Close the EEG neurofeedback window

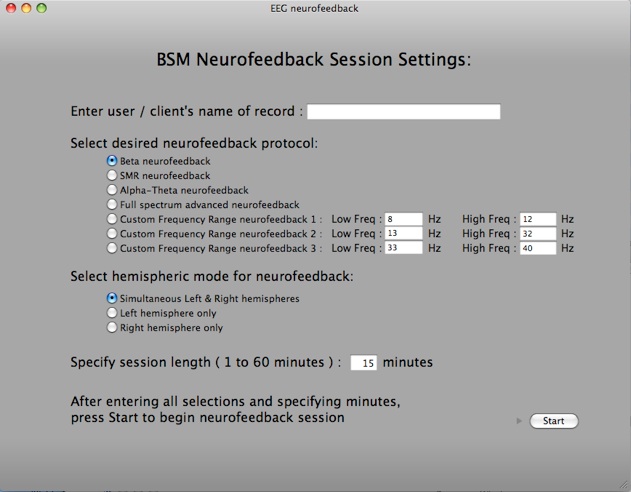pos(11,8)
